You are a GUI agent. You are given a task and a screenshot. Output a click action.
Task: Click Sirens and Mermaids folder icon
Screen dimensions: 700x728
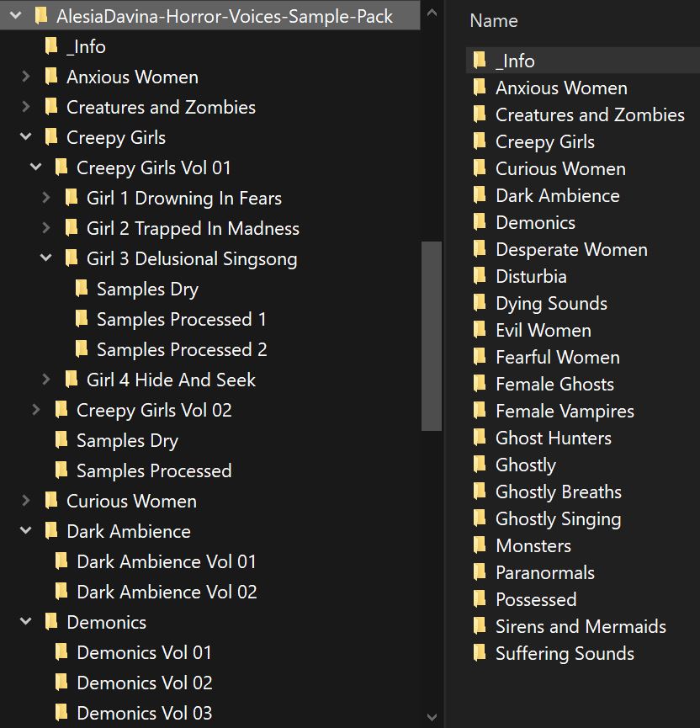(x=480, y=625)
